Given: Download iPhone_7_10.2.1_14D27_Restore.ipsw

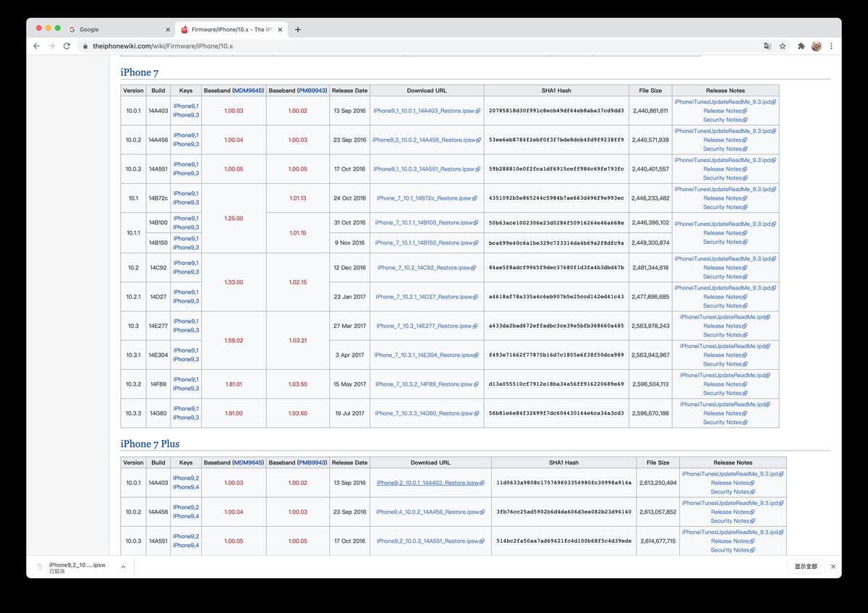Looking at the screenshot, I should pos(427,297).
